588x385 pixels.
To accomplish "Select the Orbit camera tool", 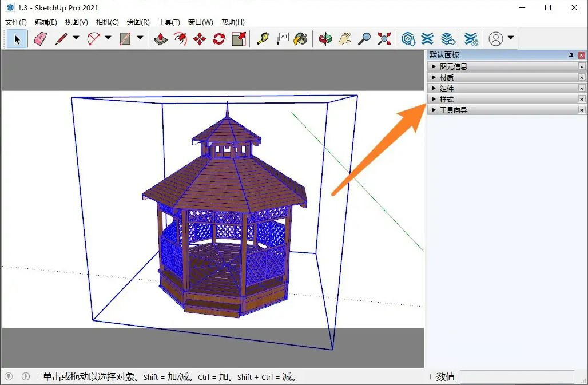I will [325, 39].
